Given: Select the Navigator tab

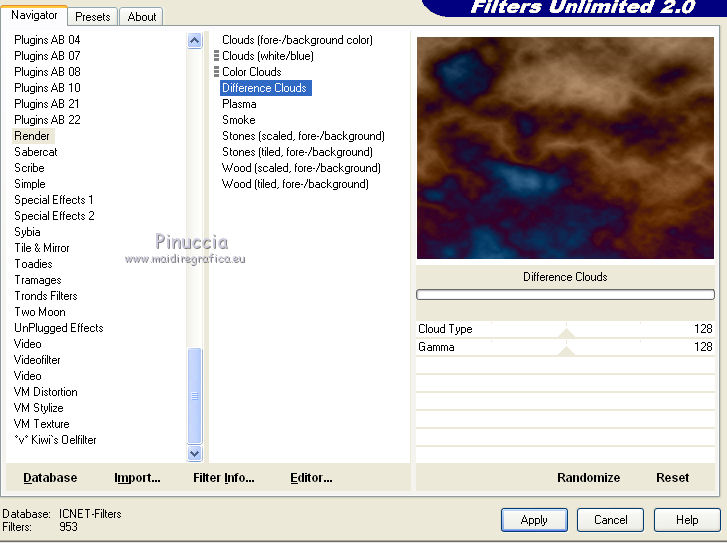Looking at the screenshot, I should point(34,15).
